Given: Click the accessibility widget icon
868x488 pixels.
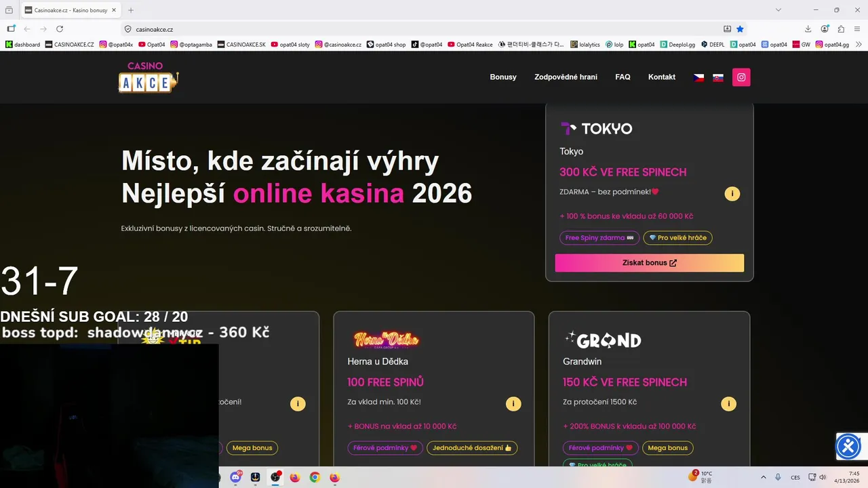Looking at the screenshot, I should pos(849,447).
